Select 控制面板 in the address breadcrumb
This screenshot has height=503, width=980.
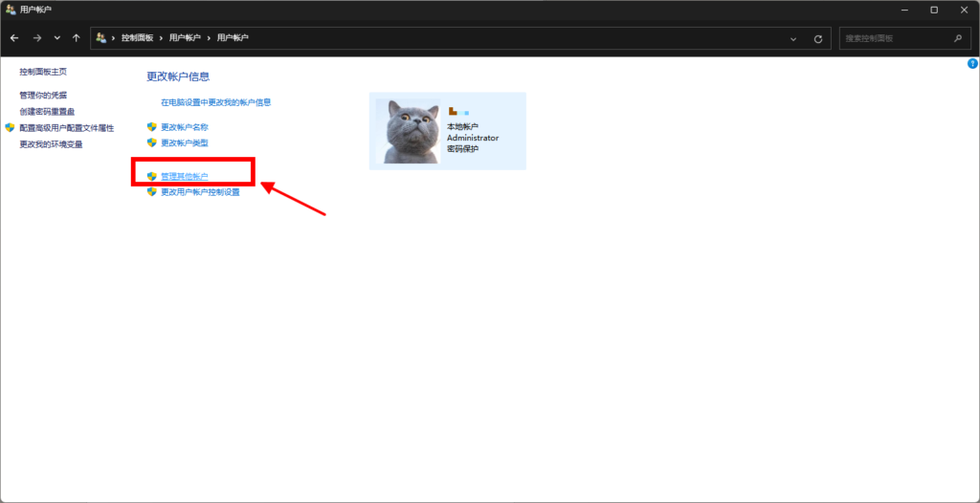(138, 38)
